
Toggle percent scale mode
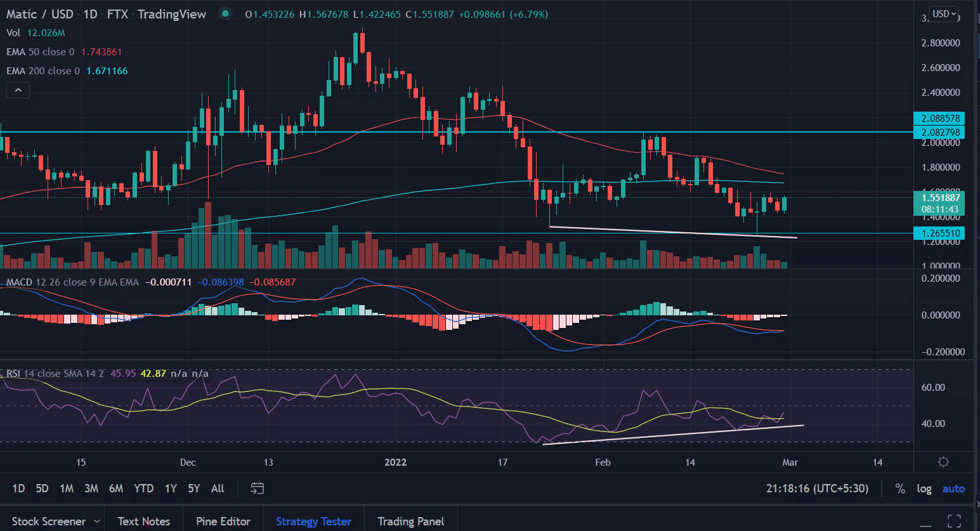point(899,488)
